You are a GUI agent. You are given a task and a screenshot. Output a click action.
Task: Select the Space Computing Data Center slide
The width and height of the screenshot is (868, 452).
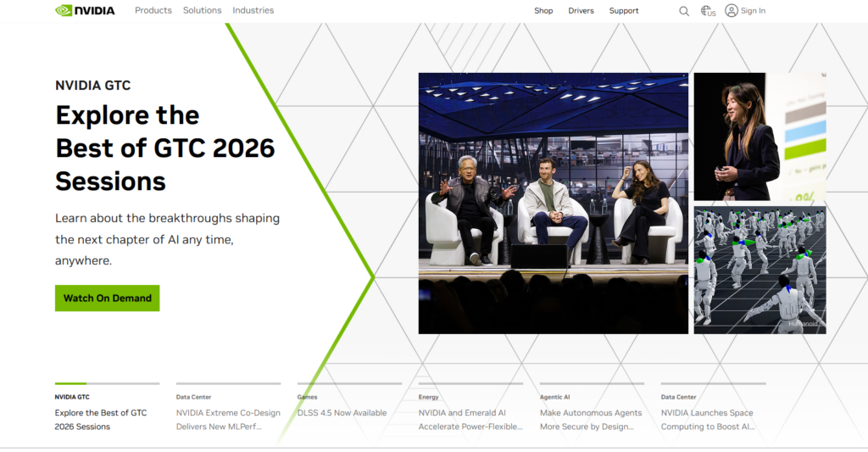coord(713,408)
